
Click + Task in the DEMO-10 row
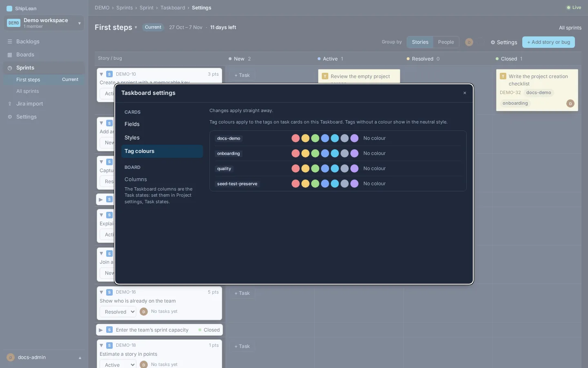click(x=242, y=75)
